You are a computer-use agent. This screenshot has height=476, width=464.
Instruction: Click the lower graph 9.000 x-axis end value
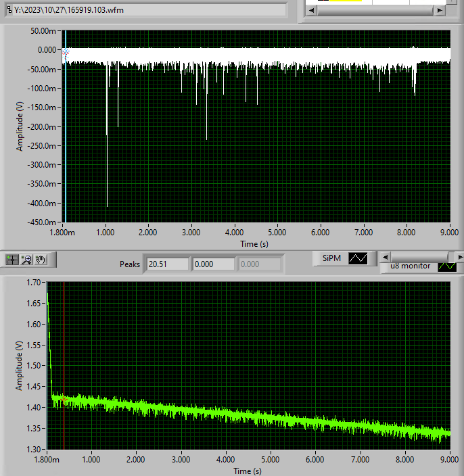click(x=449, y=459)
